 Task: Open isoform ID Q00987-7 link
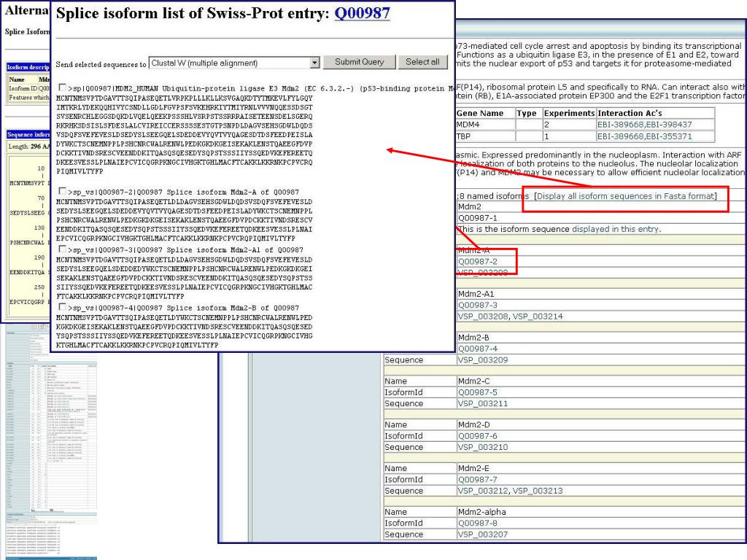coord(477,480)
